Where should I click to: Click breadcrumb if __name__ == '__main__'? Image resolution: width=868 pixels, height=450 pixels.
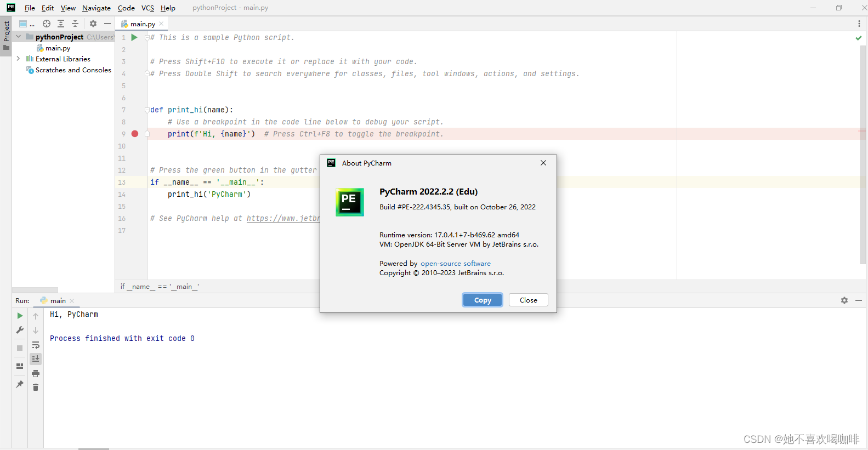[160, 287]
